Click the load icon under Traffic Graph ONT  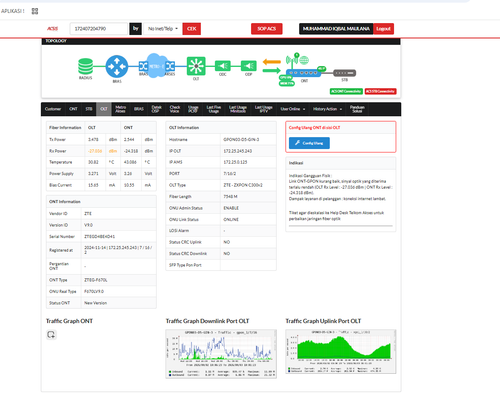click(x=51, y=334)
